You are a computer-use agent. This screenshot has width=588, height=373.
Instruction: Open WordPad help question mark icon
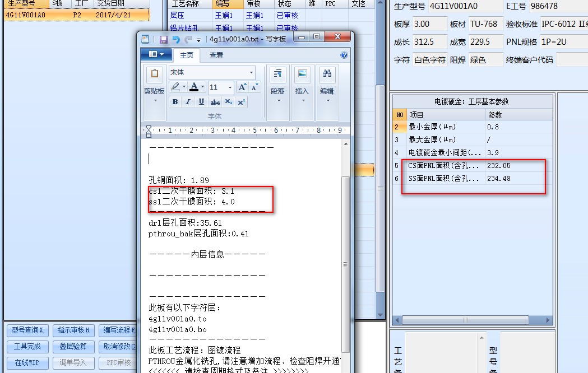coord(344,55)
